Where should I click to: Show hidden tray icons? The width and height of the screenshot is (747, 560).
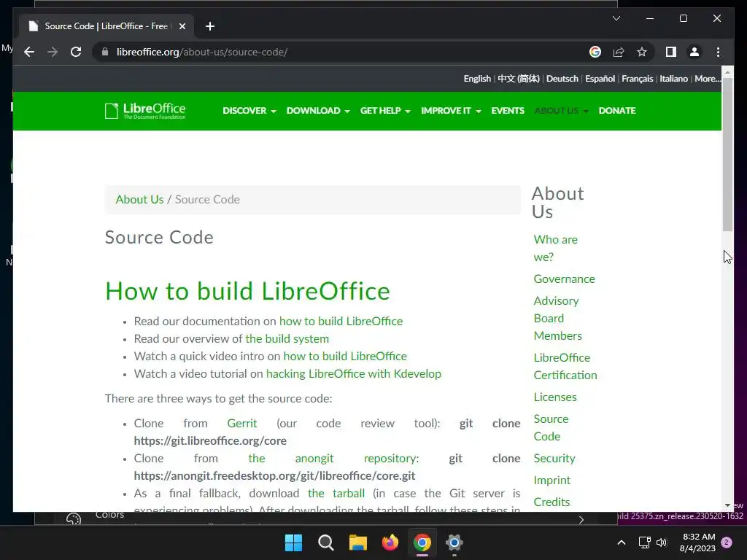[622, 542]
